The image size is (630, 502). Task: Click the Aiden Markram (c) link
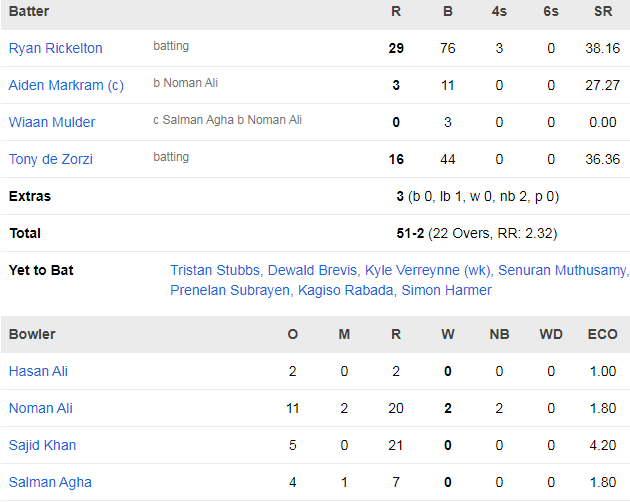coord(66,85)
